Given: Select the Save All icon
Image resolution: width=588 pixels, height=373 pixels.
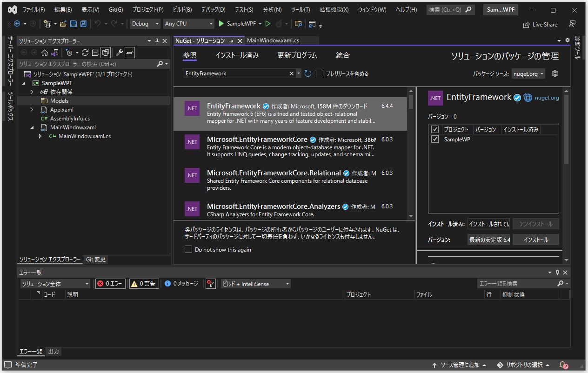Looking at the screenshot, I should click(x=84, y=24).
